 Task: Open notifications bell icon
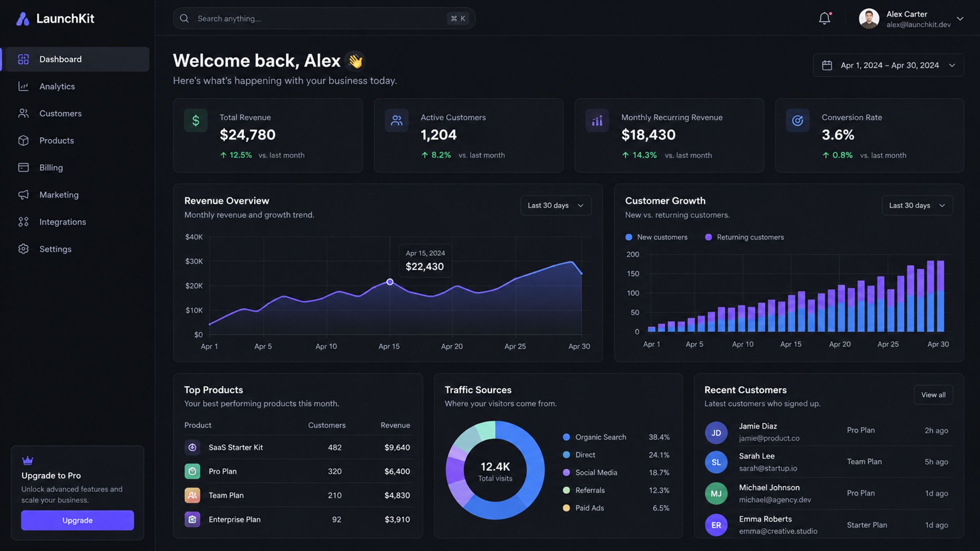click(825, 18)
